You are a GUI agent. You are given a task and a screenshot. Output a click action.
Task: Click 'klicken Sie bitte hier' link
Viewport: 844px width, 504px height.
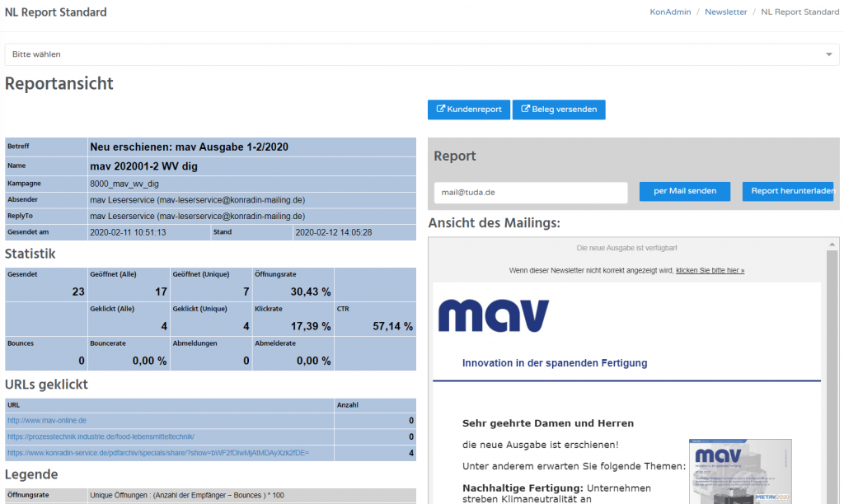710,270
